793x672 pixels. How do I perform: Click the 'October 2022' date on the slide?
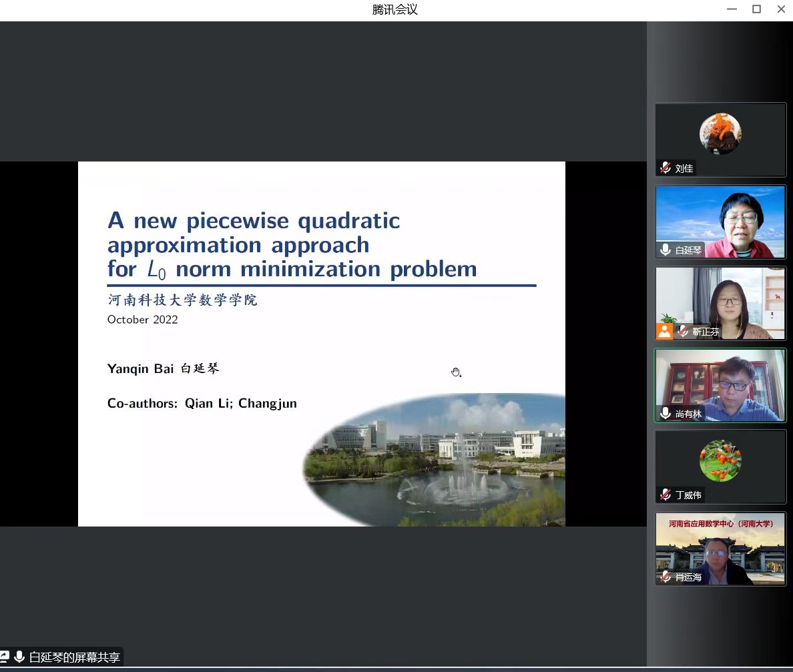(x=143, y=320)
